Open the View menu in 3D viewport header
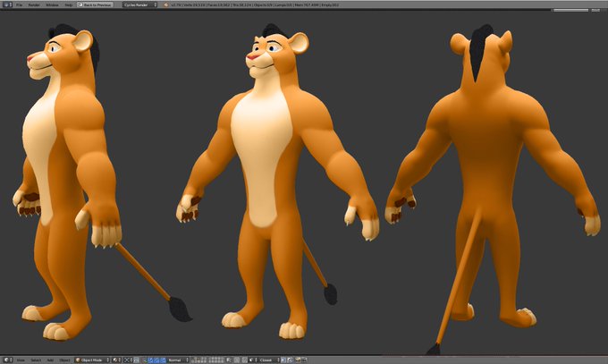The width and height of the screenshot is (608, 364). 21,360
